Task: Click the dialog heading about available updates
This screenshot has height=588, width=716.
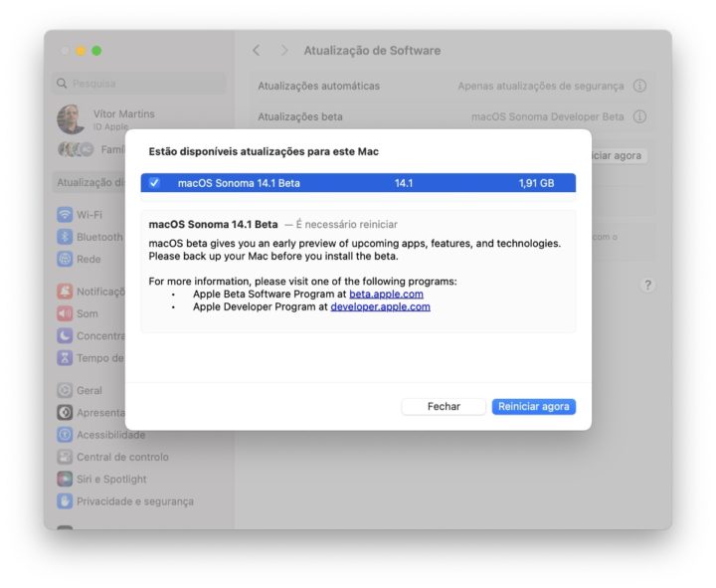Action: [264, 151]
